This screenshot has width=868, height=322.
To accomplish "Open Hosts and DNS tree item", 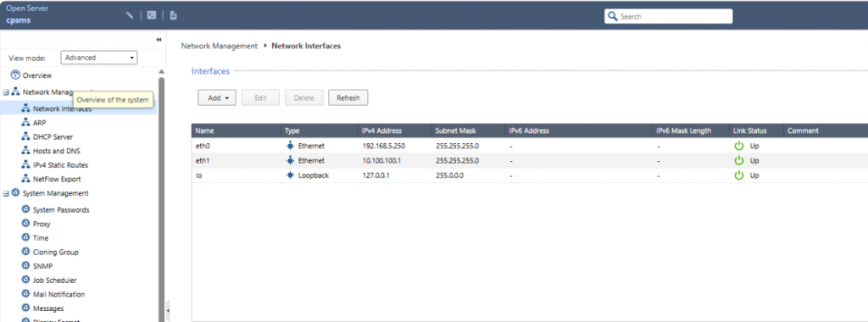I will click(57, 151).
